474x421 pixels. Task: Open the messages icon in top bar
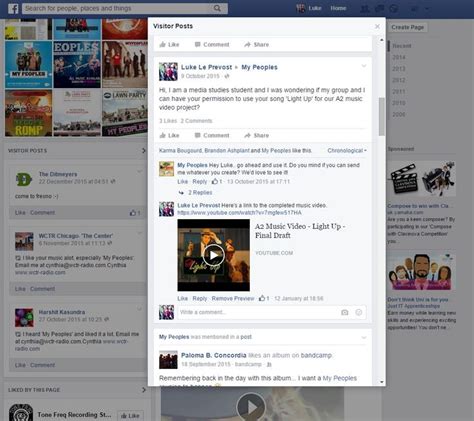(379, 8)
